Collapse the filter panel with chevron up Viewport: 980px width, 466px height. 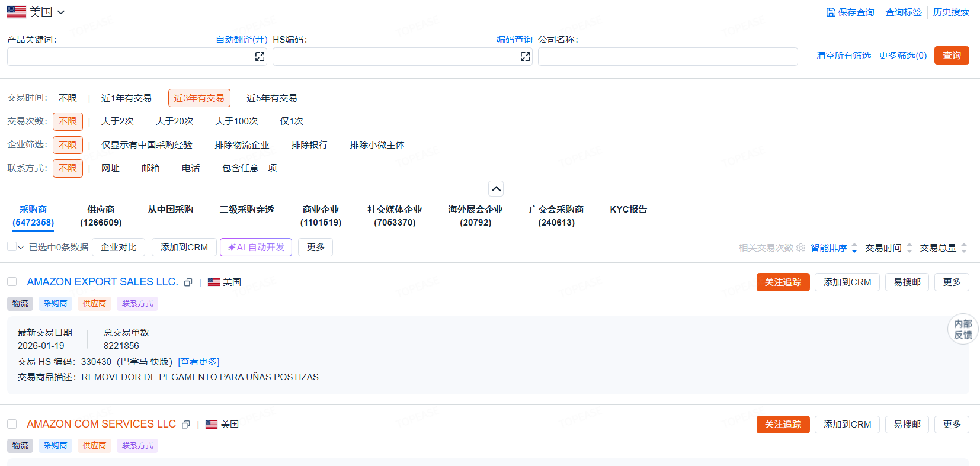[x=496, y=189]
